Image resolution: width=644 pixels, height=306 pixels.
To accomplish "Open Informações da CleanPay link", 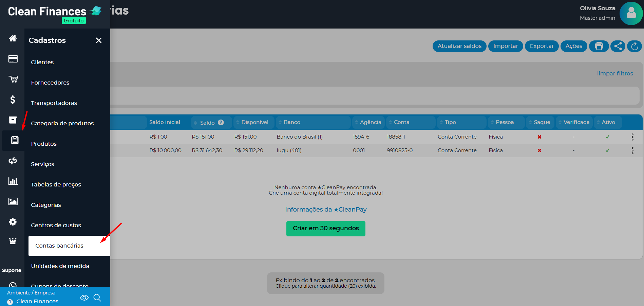I will pyautogui.click(x=326, y=210).
